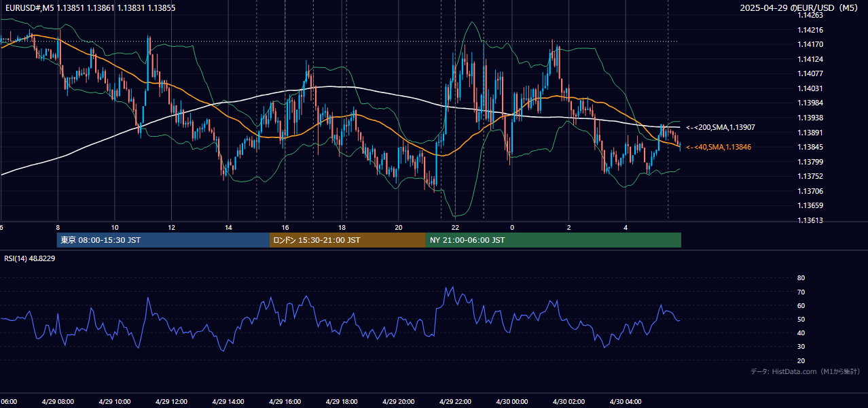Click the 4/29 10:00 bottom time label
This screenshot has height=408, width=868.
coord(115,401)
